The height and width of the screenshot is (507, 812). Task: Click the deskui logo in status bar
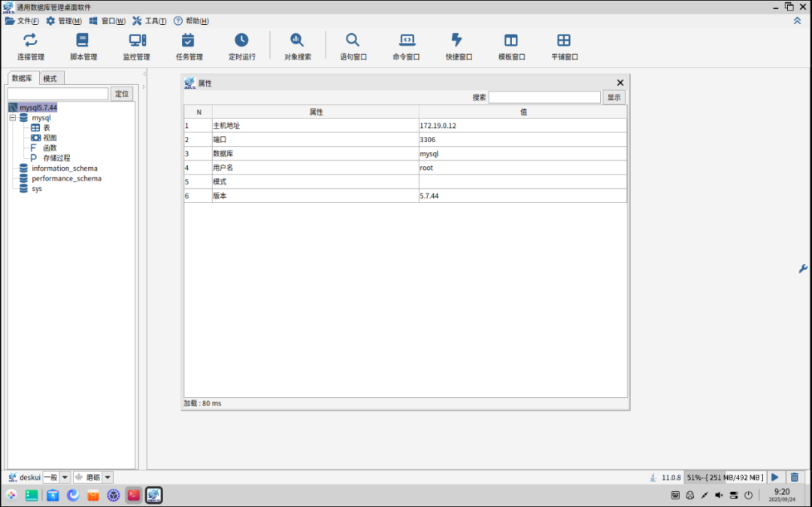pos(13,478)
